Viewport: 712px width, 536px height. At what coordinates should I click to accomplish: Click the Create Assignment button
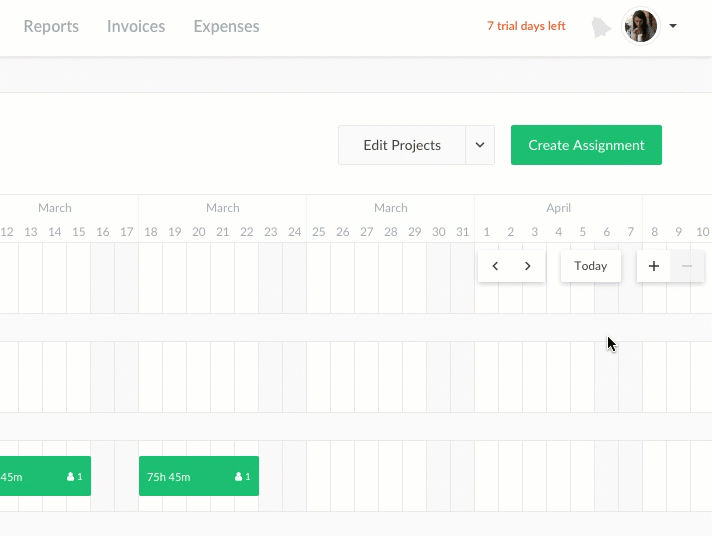point(586,145)
